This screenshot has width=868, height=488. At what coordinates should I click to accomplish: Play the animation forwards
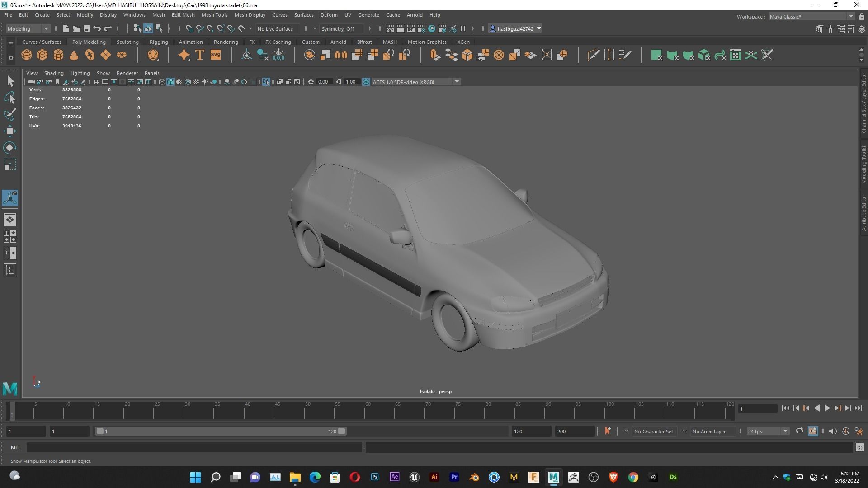click(827, 408)
